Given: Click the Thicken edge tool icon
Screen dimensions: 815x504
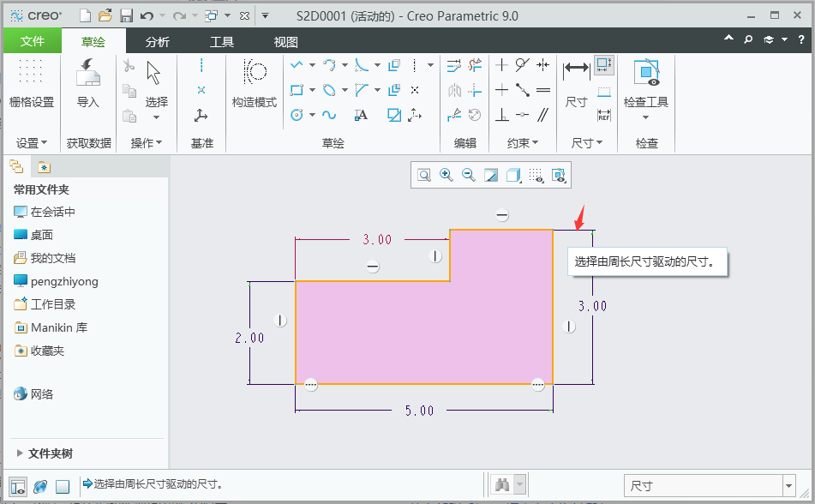Looking at the screenshot, I should [x=394, y=91].
